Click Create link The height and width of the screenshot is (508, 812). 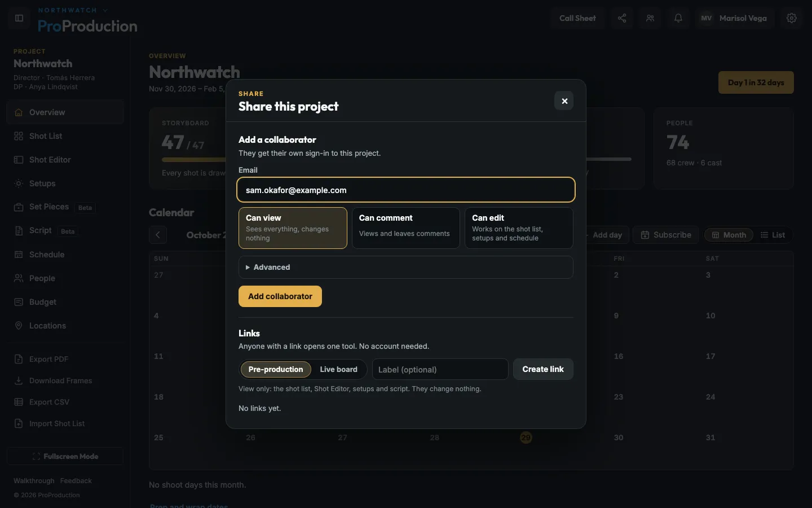[543, 369]
